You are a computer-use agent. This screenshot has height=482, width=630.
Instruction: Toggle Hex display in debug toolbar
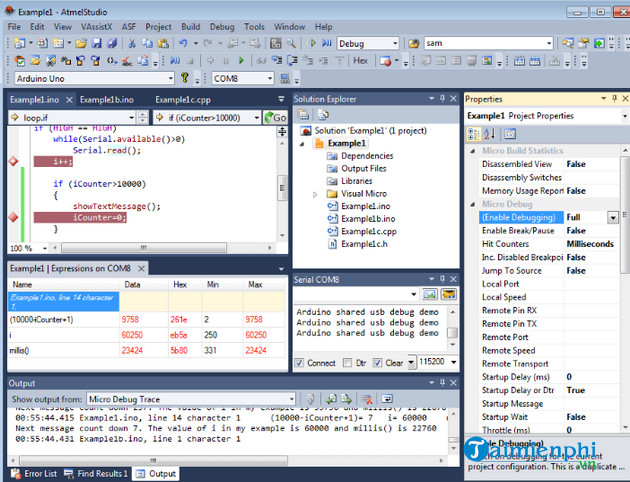pos(361,61)
